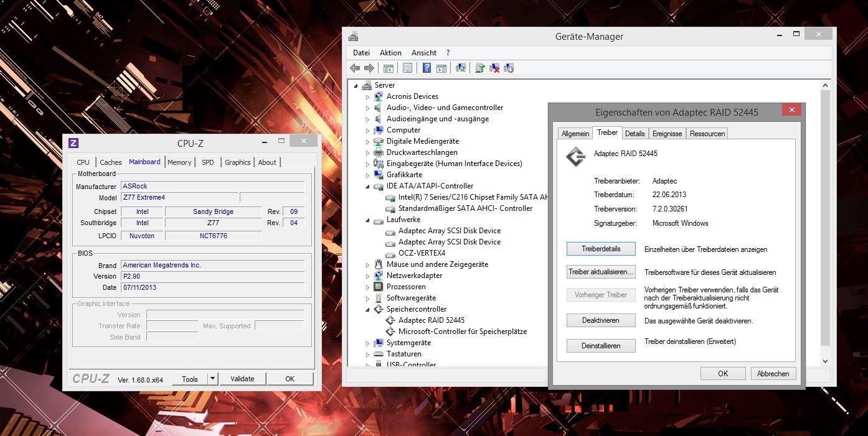Viewport: 868px width, 436px height.
Task: Click the Treiberdetails button
Action: 601,249
